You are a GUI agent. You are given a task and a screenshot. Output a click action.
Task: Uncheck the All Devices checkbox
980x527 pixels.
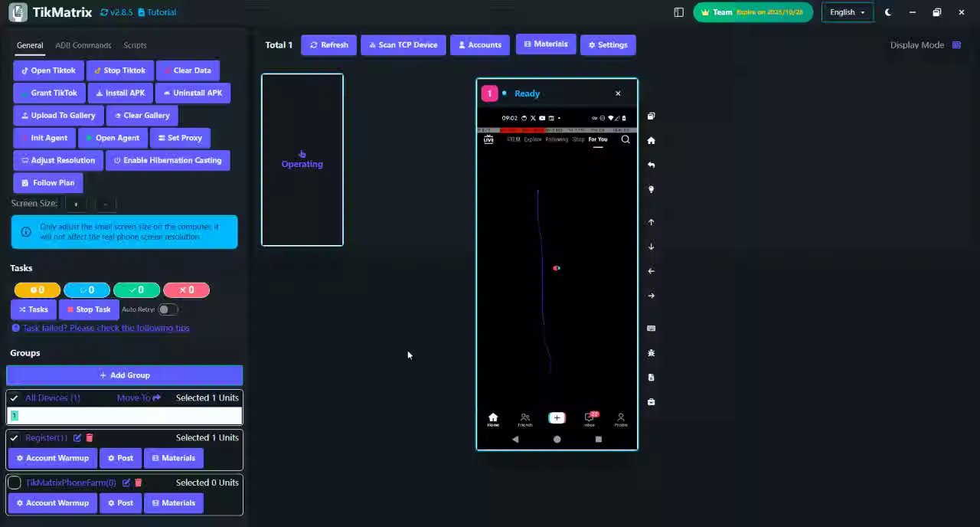pyautogui.click(x=14, y=398)
